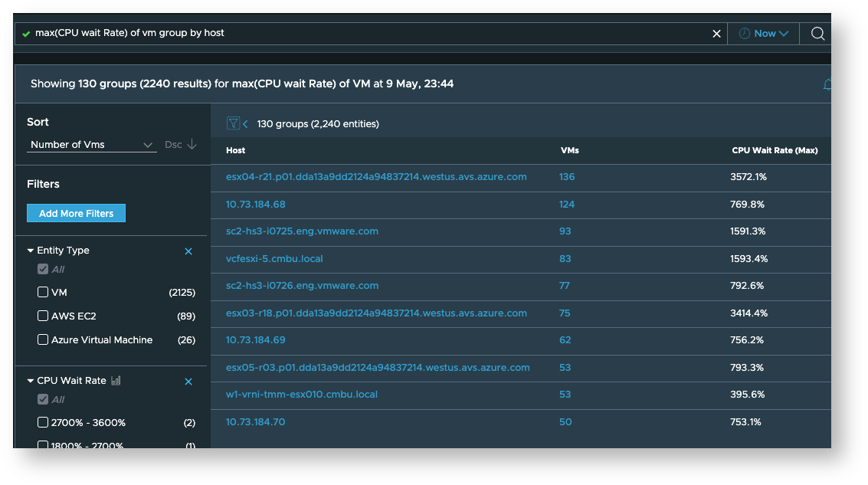
Task: Click the 124 VMs count link
Action: click(x=567, y=205)
